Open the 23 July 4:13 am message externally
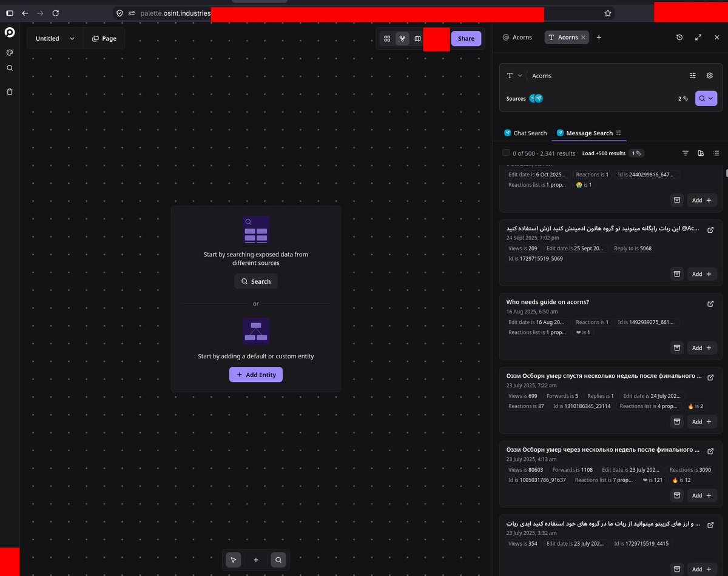Image resolution: width=728 pixels, height=576 pixels. pyautogui.click(x=710, y=451)
